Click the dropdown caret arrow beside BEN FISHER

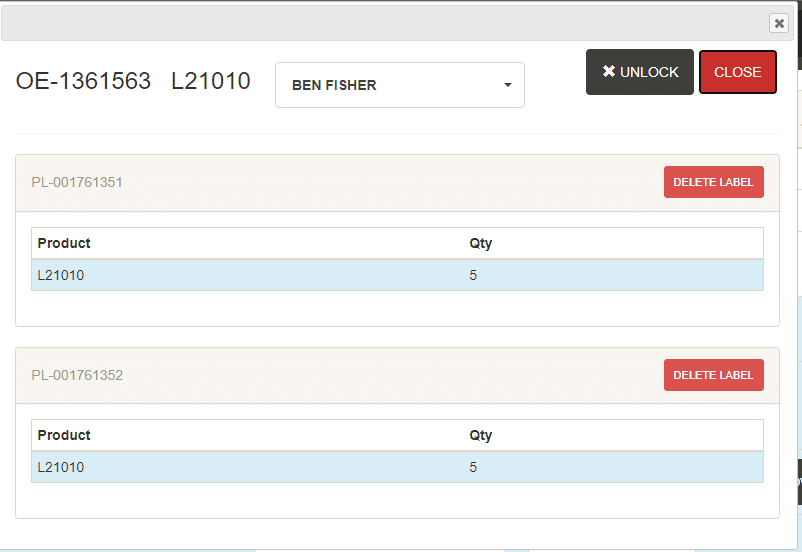508,85
